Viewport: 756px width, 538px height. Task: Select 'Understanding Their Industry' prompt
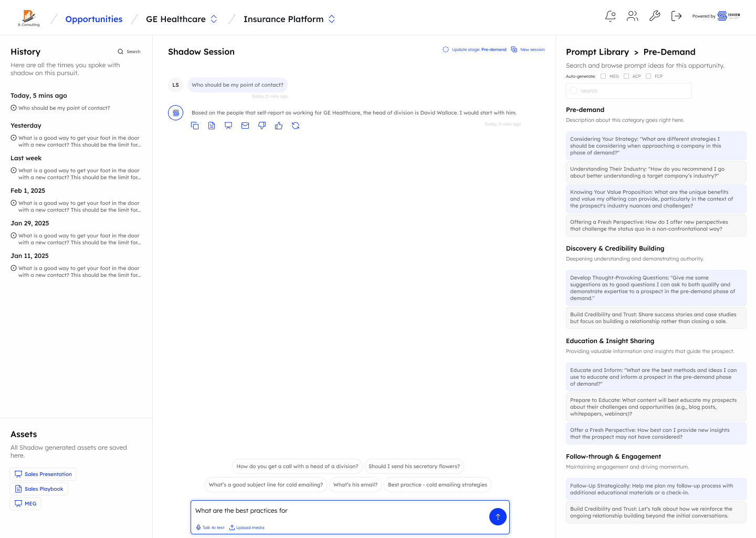point(656,172)
